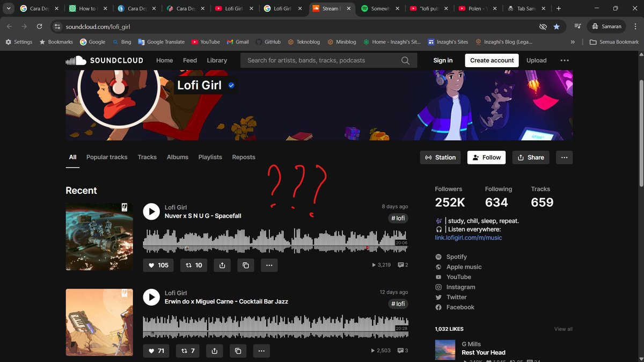The width and height of the screenshot is (644, 362).
Task: Open the Semua Bookmark folder
Action: click(614, 42)
